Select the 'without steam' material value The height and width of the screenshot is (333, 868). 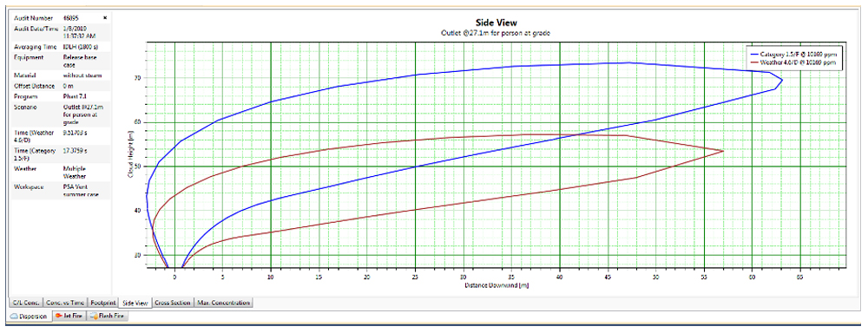pos(82,75)
